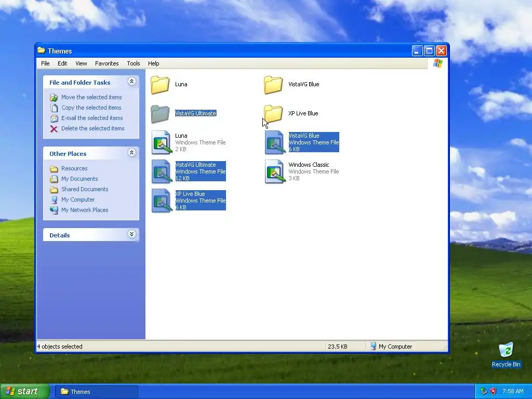Click Copy the selected items link
Viewport: 532px width, 399px height.
[x=91, y=108]
